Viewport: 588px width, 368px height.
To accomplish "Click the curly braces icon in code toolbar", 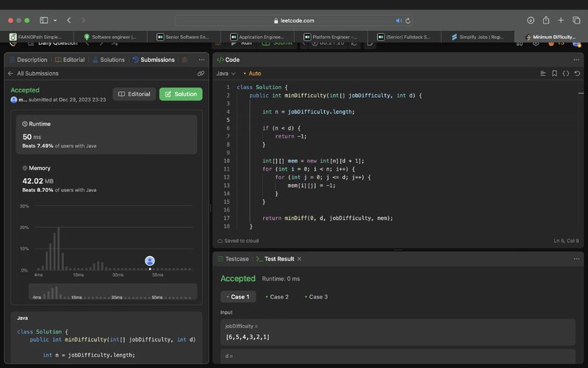I will (566, 73).
